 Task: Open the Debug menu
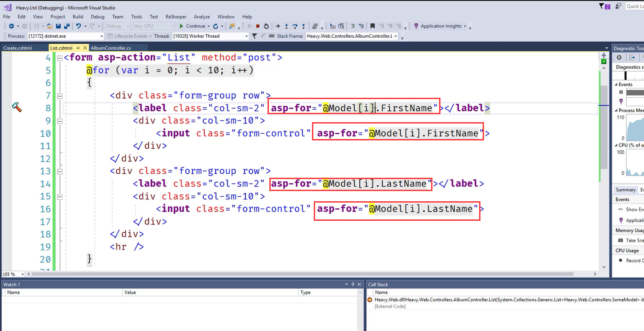click(x=97, y=17)
